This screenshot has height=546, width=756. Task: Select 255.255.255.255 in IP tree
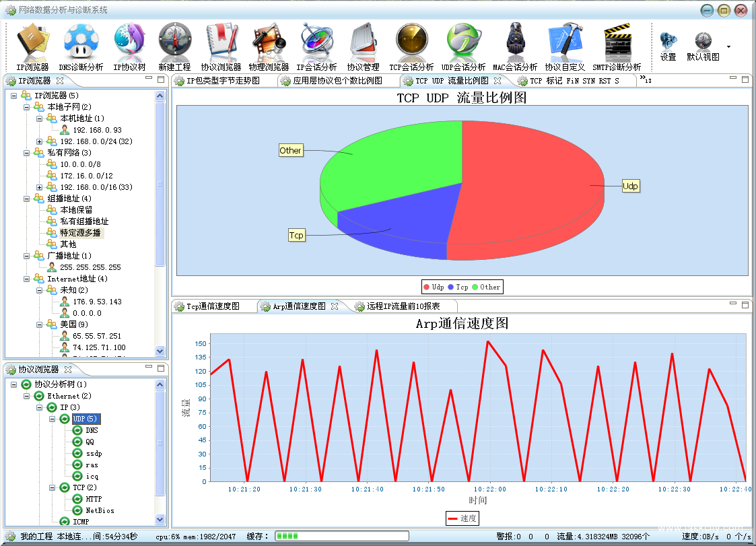90,267
